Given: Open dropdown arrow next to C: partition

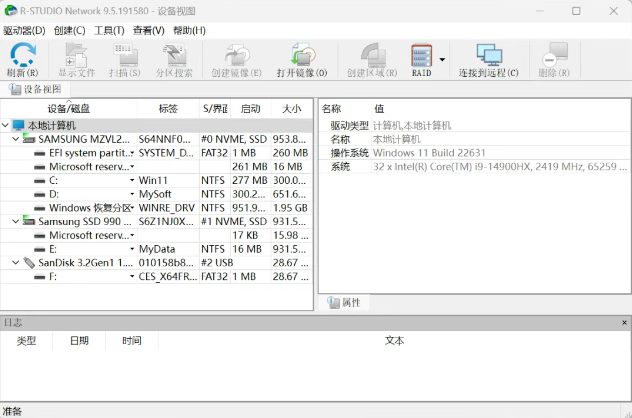Looking at the screenshot, I should [132, 180].
